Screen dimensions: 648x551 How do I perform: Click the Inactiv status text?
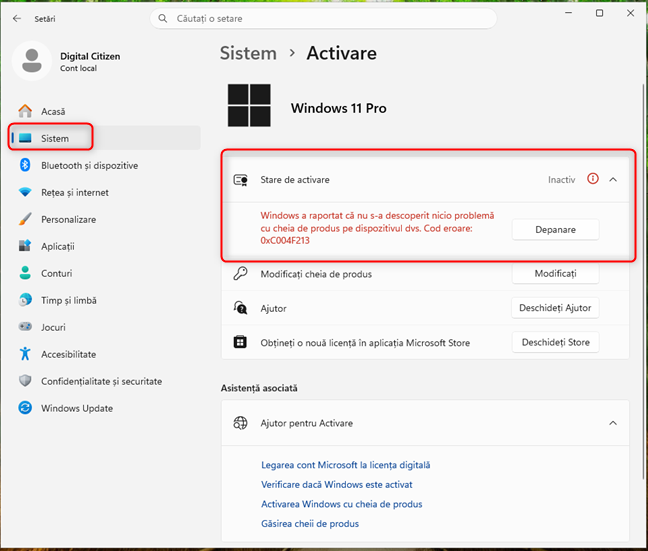click(561, 179)
